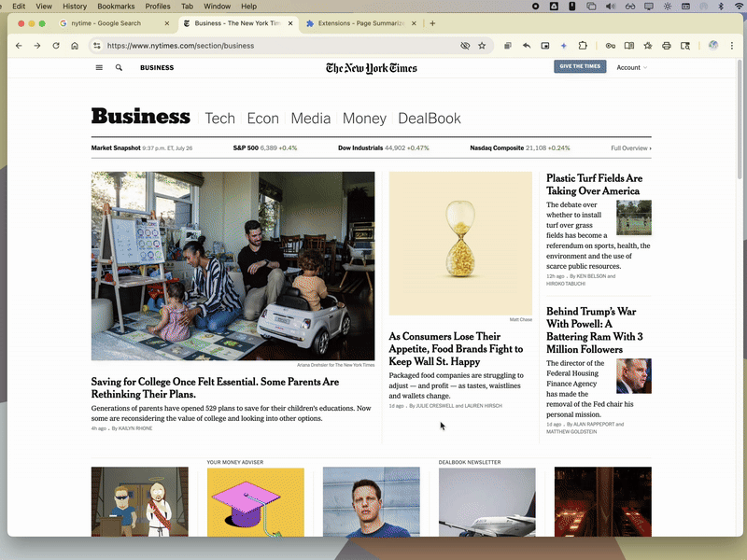Open the brightness sun icon in menu bar
747x560 pixels.
(668, 7)
